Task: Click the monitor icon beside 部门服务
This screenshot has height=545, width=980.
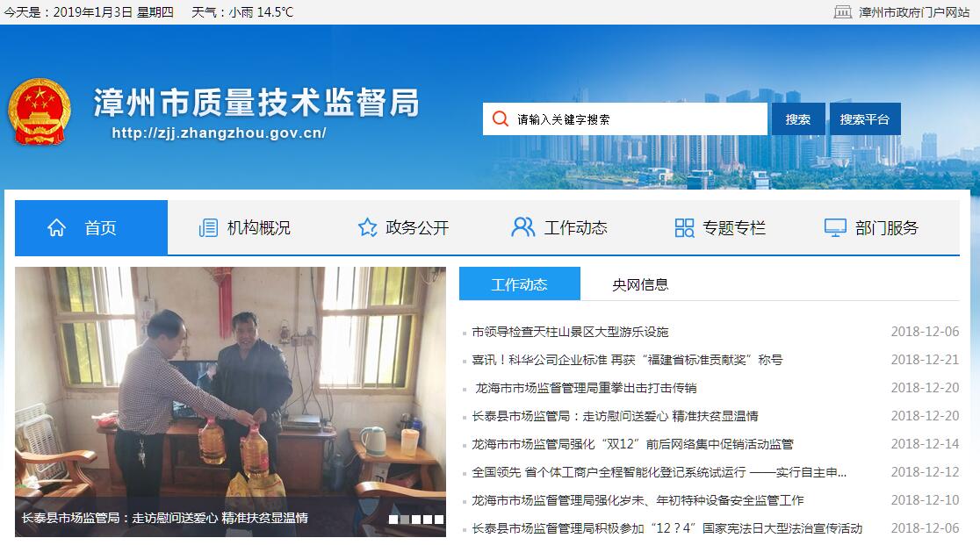Action: coord(835,228)
